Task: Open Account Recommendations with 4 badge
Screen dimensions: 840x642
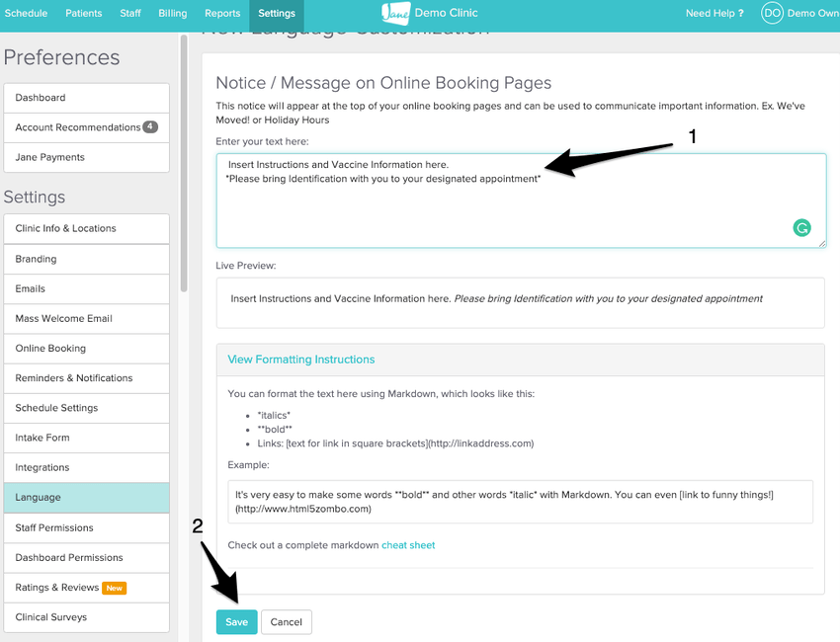Action: tap(86, 127)
